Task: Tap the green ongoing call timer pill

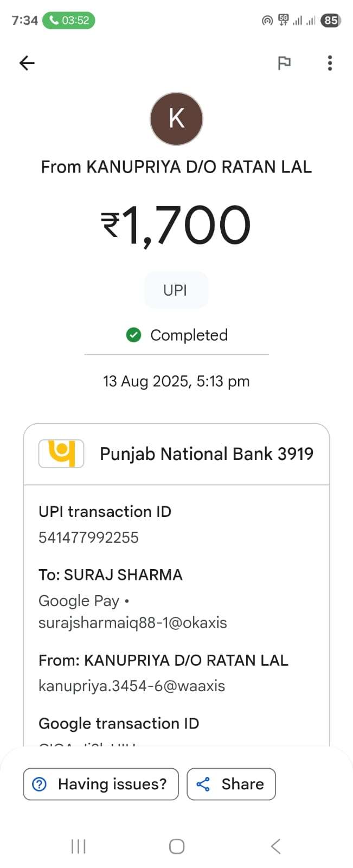Action: 69,21
